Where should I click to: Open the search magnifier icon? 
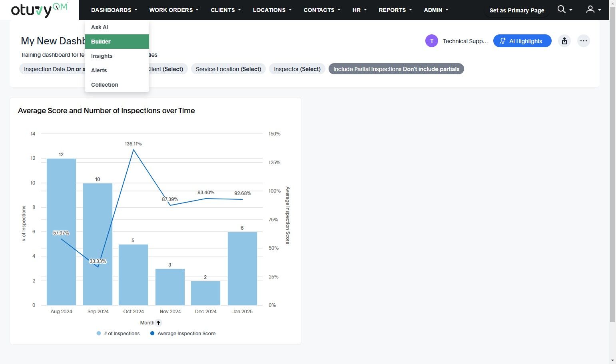coord(561,10)
